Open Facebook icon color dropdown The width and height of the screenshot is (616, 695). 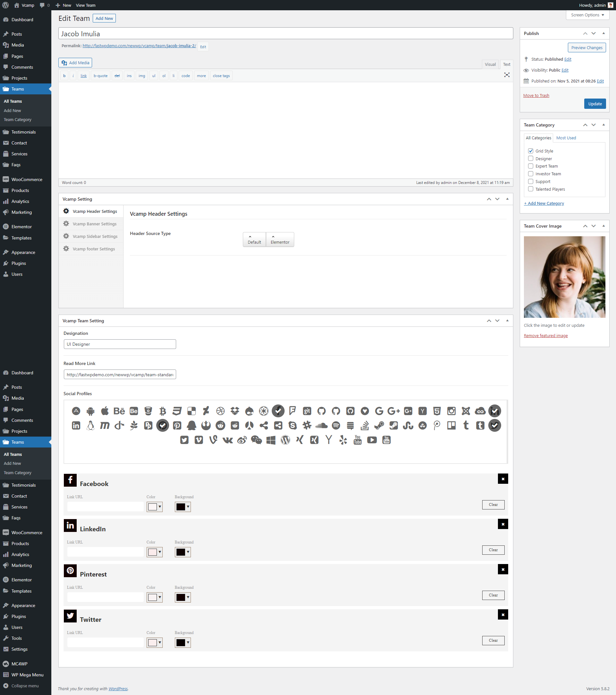coord(155,507)
